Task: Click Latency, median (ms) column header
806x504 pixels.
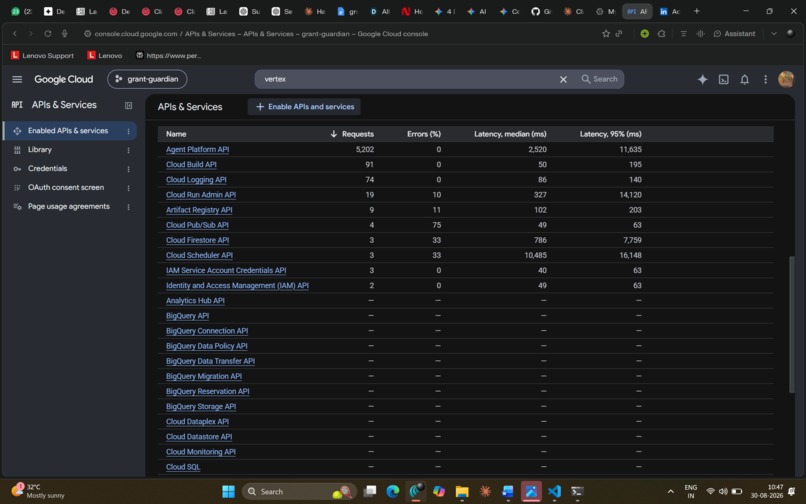Action: 510,134
